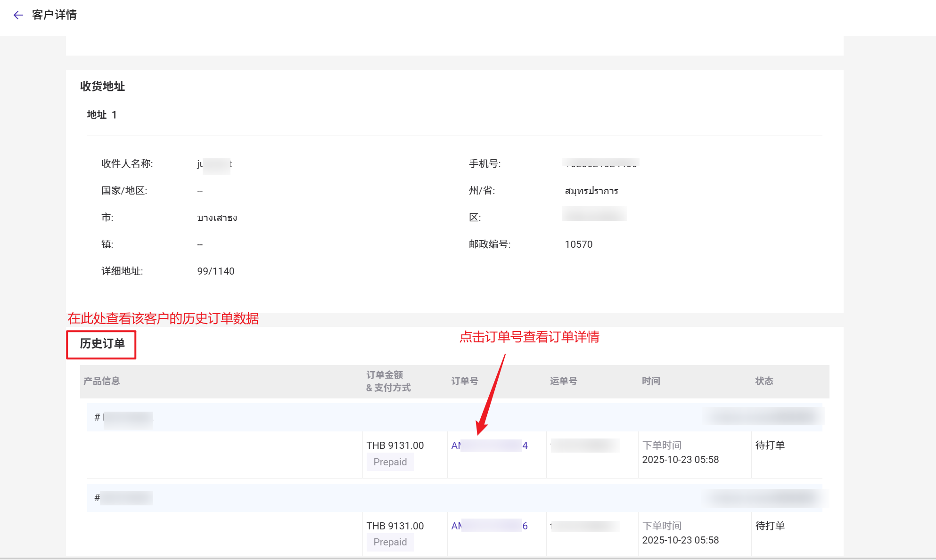Click the Prepaid tag in first order
The height and width of the screenshot is (560, 936).
pos(390,462)
